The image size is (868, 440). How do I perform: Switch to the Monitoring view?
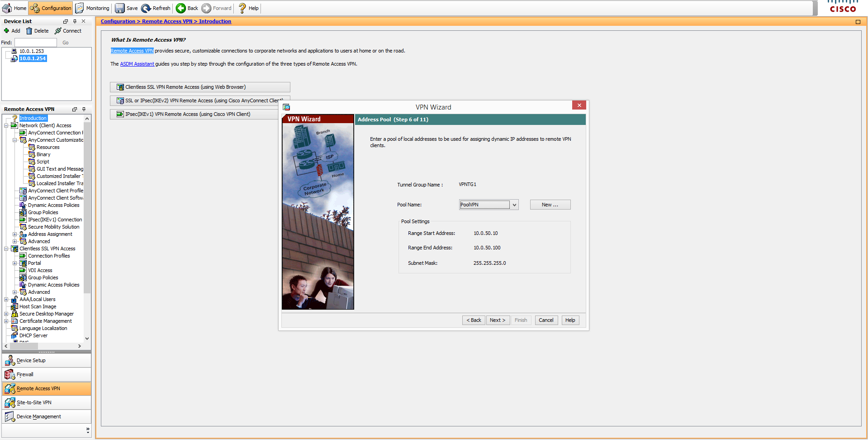(x=93, y=8)
